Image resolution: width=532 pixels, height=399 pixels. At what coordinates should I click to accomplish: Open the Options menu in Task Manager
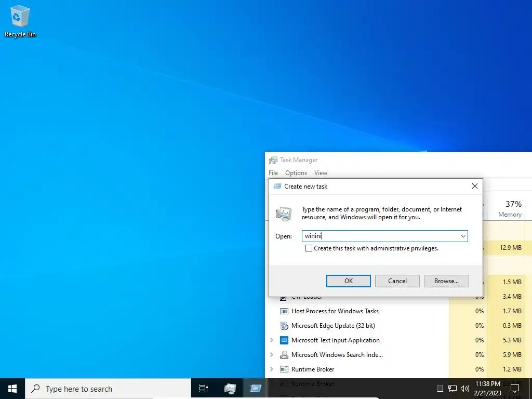point(296,173)
